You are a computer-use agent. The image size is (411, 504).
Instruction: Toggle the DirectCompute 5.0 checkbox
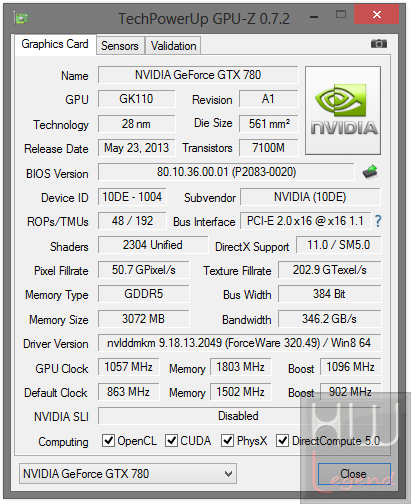(x=282, y=440)
